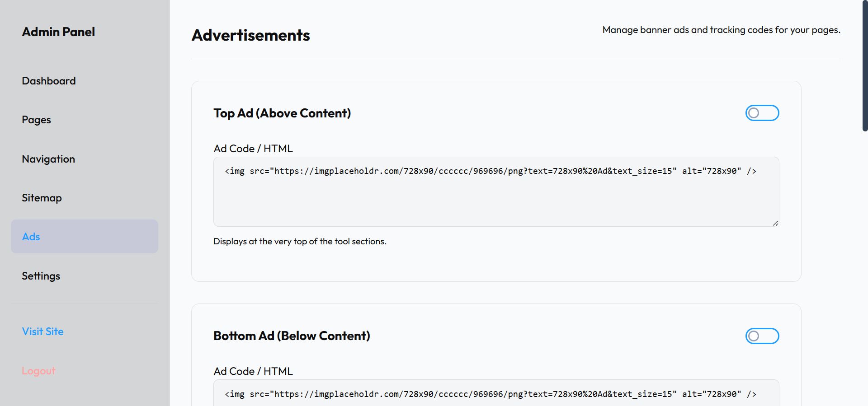
Task: Open the Dashboard page in the sidebar
Action: [49, 81]
